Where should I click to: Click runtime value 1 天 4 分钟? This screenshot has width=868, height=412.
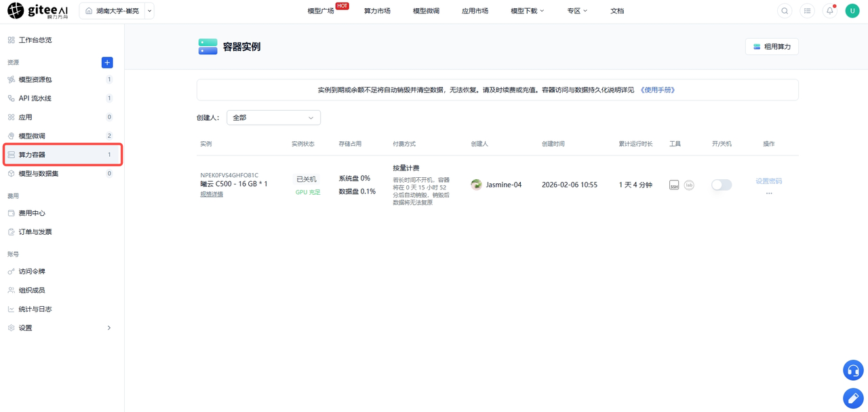coord(635,185)
